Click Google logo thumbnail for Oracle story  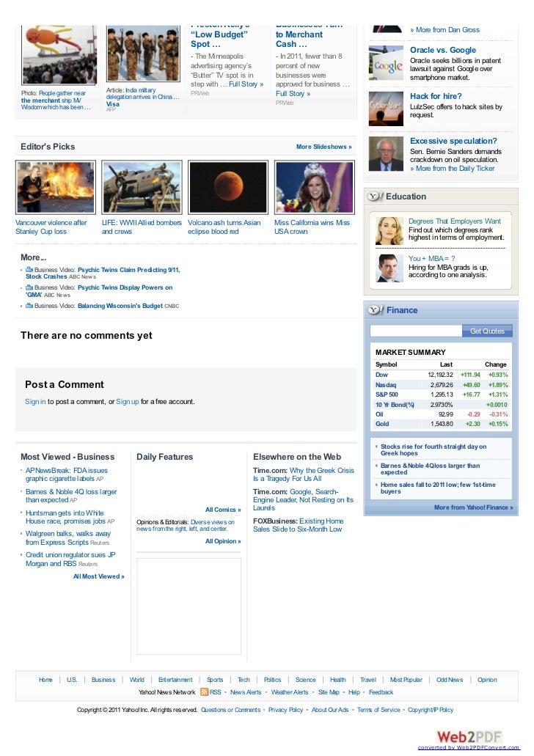pos(386,63)
